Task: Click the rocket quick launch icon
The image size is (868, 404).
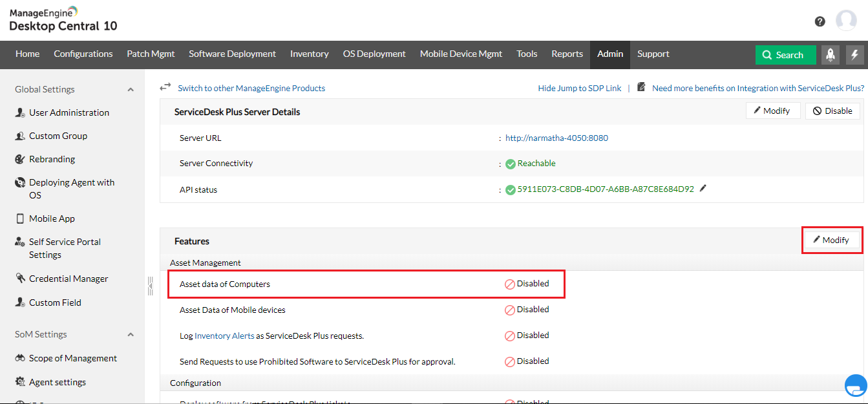Action: [x=831, y=55]
